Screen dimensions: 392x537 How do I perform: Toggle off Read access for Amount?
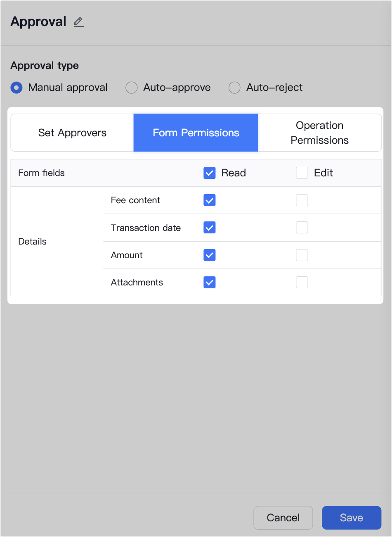coord(210,255)
